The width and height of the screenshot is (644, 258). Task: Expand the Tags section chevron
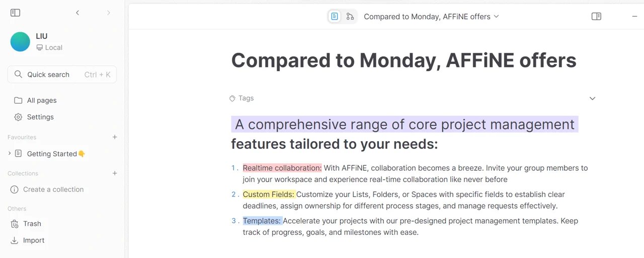[592, 98]
